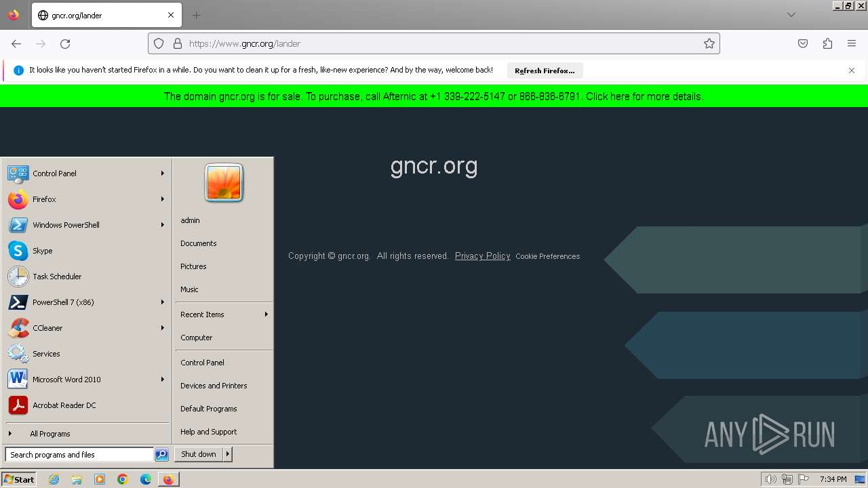Viewport: 868px width, 488px height.
Task: Click the URL address bar
Action: [x=434, y=43]
